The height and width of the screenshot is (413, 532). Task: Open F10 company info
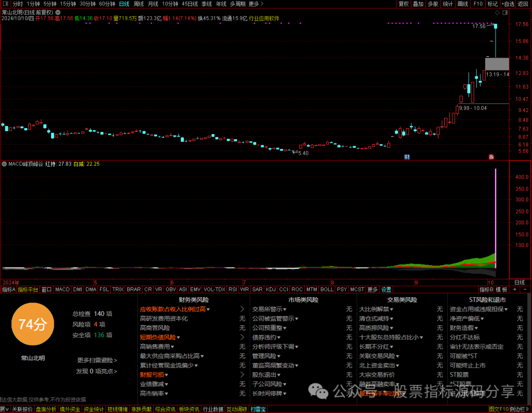(478, 4)
